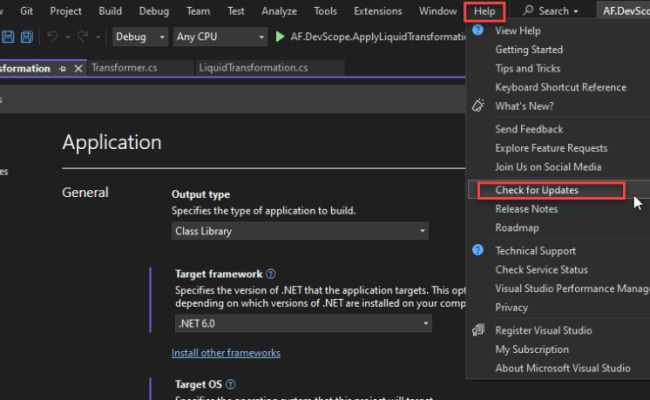Open the Undo history dropdown arrow
Image resolution: width=650 pixels, height=400 pixels.
pyautogui.click(x=68, y=37)
